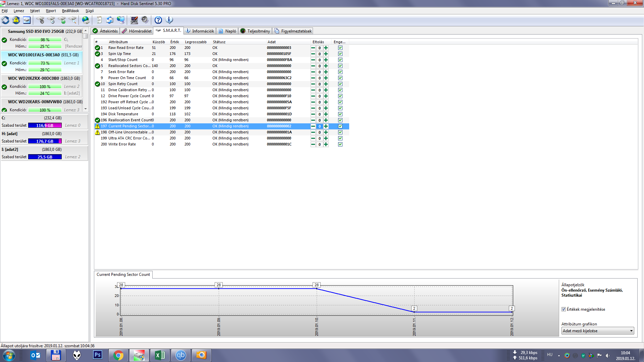Switch to the Áttekintés tab
The image size is (644, 362).
click(x=105, y=31)
